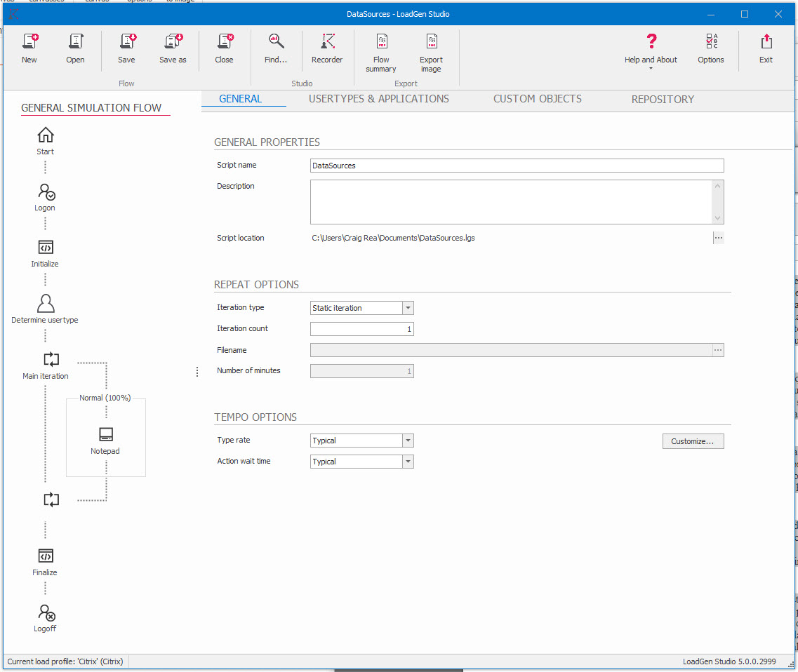Select the Logon node
Viewport: 798px width, 672px height.
pos(46,197)
